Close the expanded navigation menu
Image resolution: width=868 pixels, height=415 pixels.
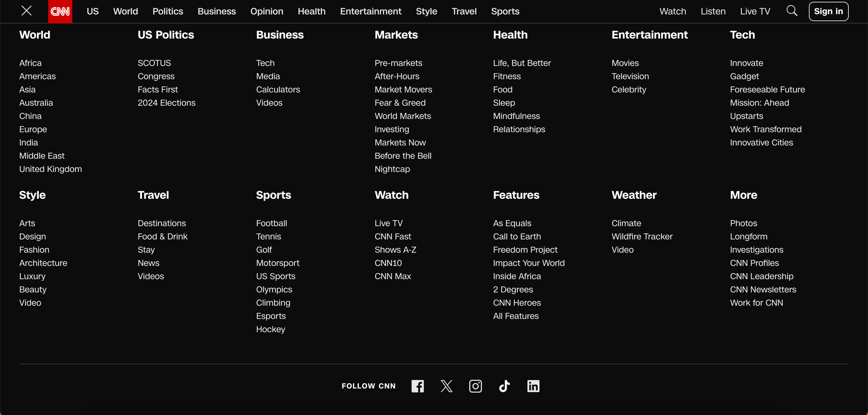click(x=26, y=11)
